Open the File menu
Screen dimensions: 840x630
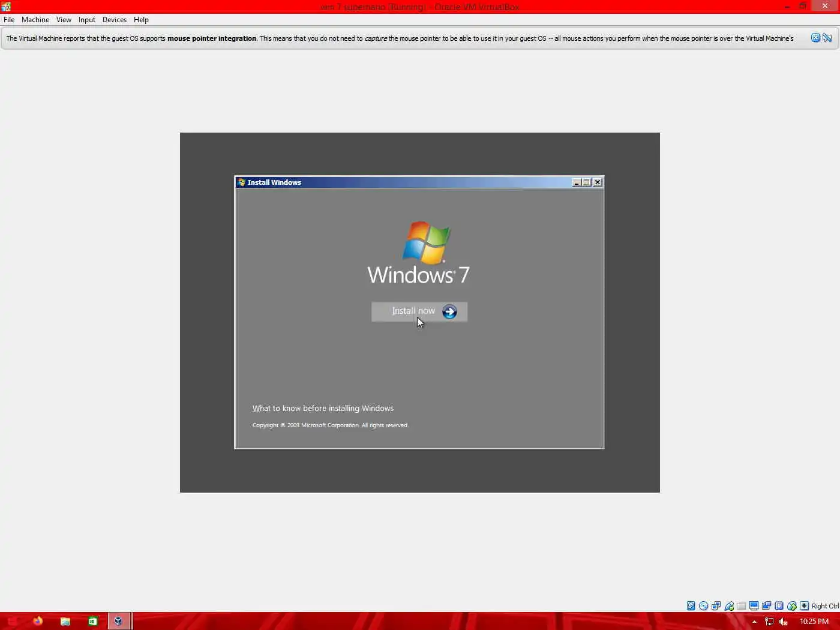[x=9, y=20]
